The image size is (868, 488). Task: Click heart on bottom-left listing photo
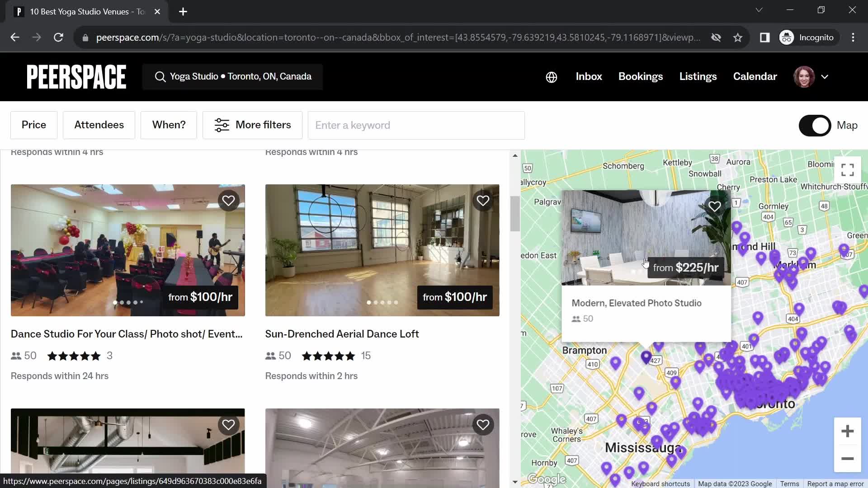[x=228, y=425]
